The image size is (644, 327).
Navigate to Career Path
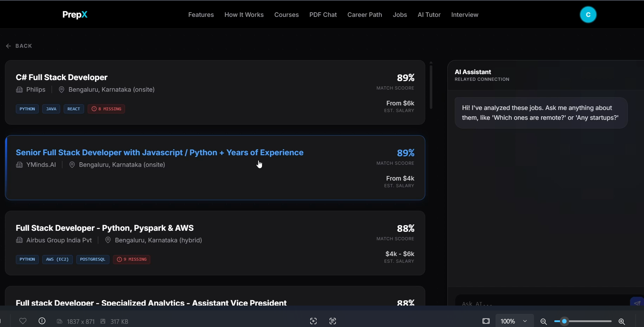tap(365, 15)
